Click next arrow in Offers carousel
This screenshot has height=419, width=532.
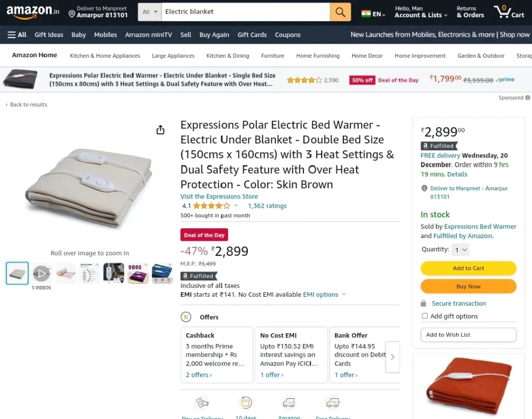pos(393,357)
